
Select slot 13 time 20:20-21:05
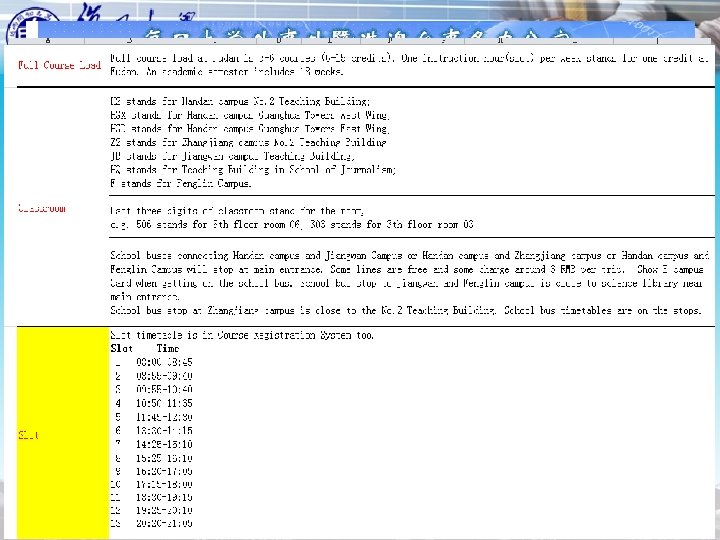click(164, 523)
